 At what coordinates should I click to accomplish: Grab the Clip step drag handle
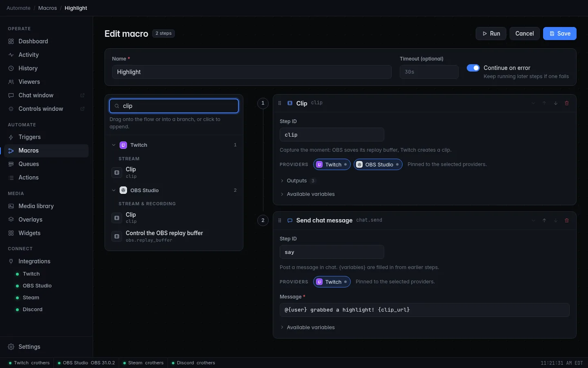coord(280,103)
